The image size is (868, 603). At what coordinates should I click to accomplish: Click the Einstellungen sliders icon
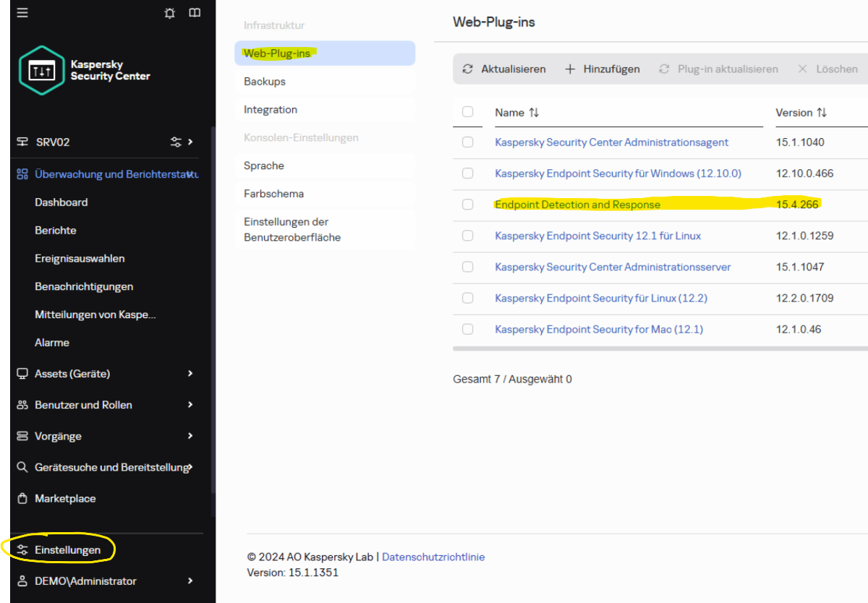[x=22, y=550]
